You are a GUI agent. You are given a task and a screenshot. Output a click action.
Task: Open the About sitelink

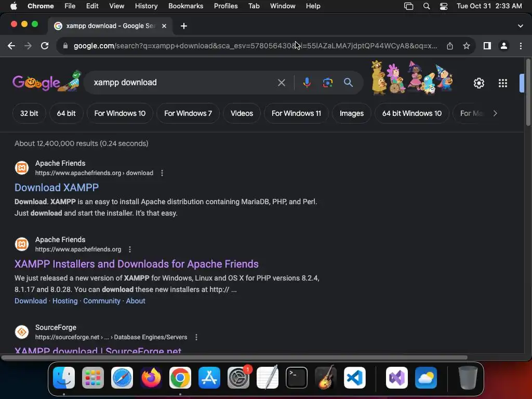click(x=136, y=301)
